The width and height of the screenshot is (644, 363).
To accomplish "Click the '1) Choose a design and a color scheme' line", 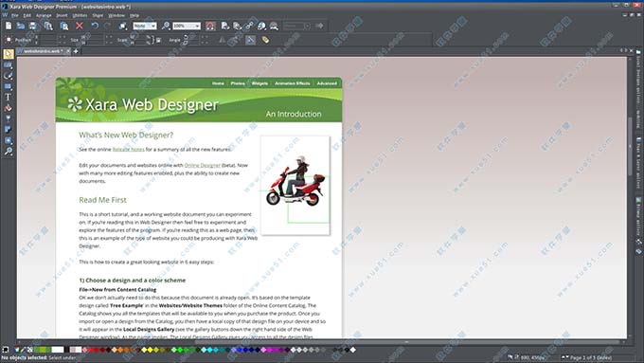I will (133, 281).
